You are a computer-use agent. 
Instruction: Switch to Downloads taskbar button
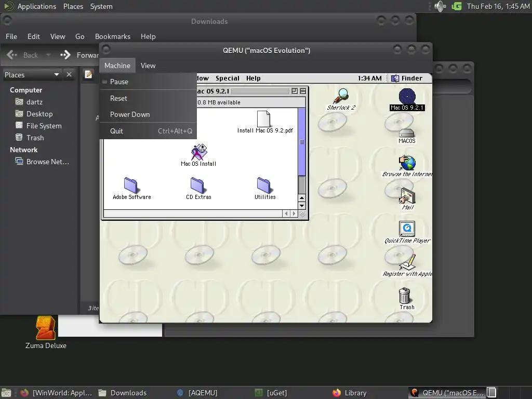pos(123,393)
